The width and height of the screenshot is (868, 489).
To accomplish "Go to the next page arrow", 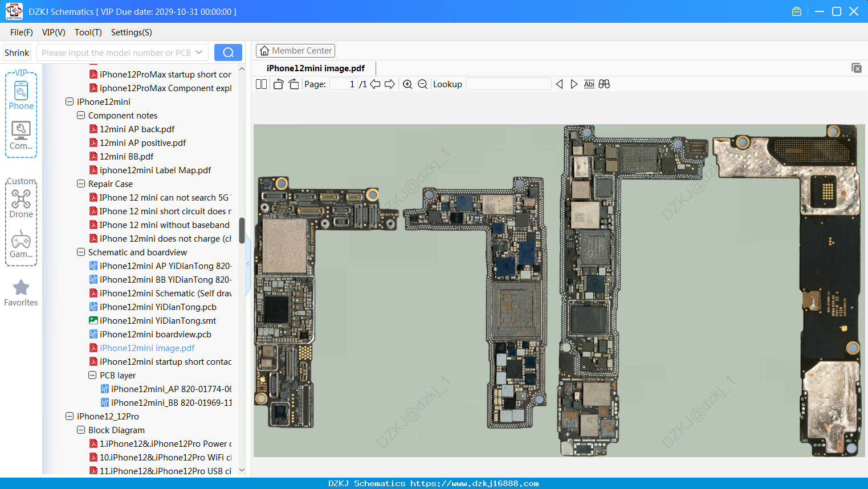I will tap(390, 84).
